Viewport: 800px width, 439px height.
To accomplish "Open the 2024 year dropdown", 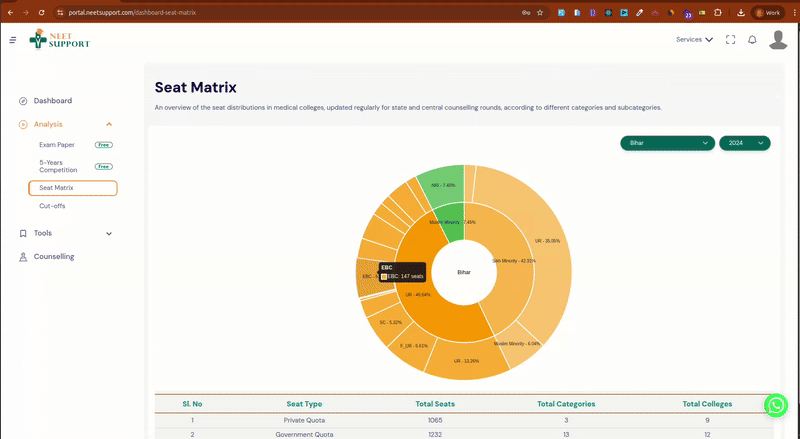I will [x=745, y=143].
